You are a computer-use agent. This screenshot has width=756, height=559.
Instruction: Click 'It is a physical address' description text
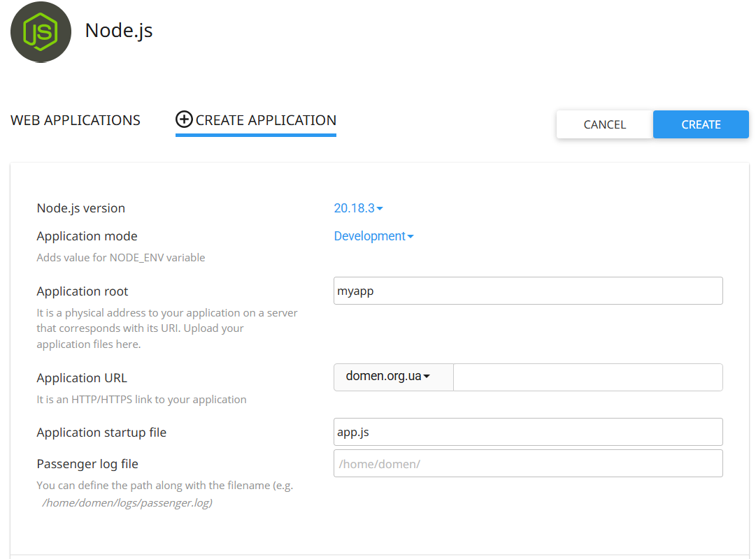point(167,328)
